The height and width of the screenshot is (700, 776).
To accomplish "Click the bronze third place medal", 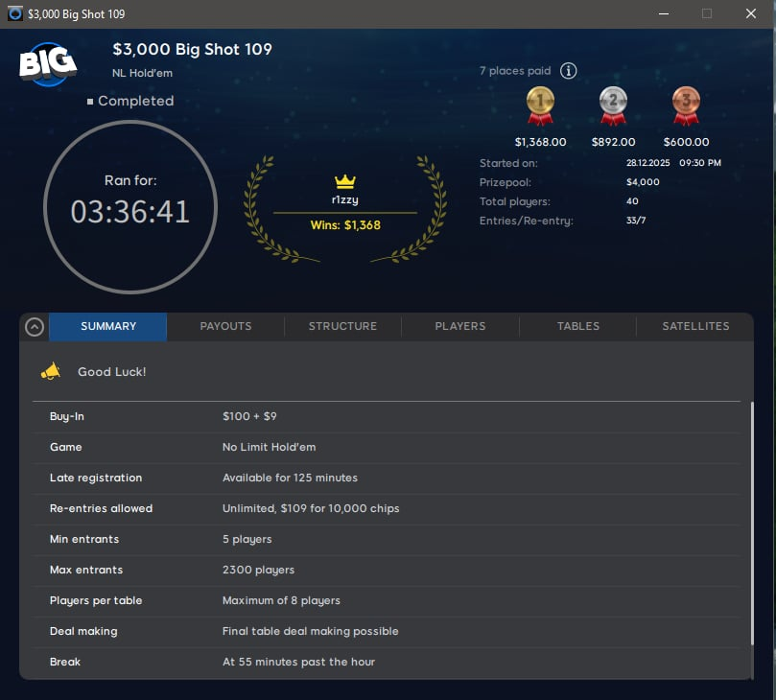I will (x=686, y=105).
